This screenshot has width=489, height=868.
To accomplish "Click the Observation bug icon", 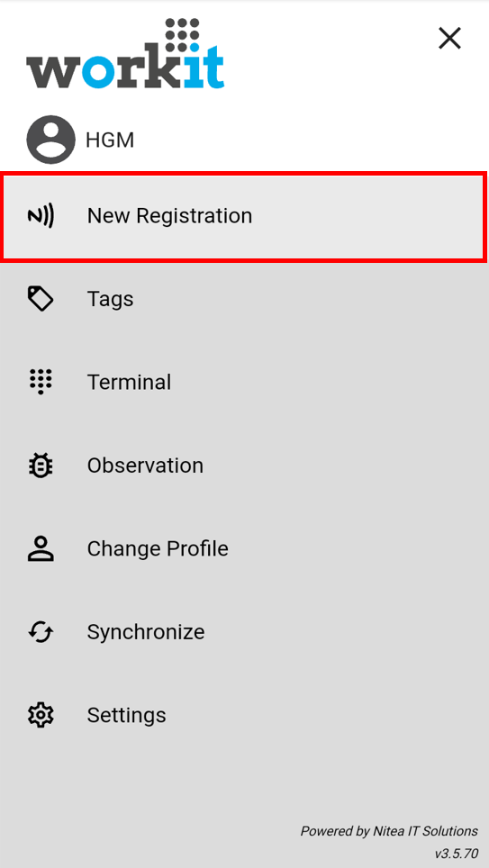I will pyautogui.click(x=41, y=466).
